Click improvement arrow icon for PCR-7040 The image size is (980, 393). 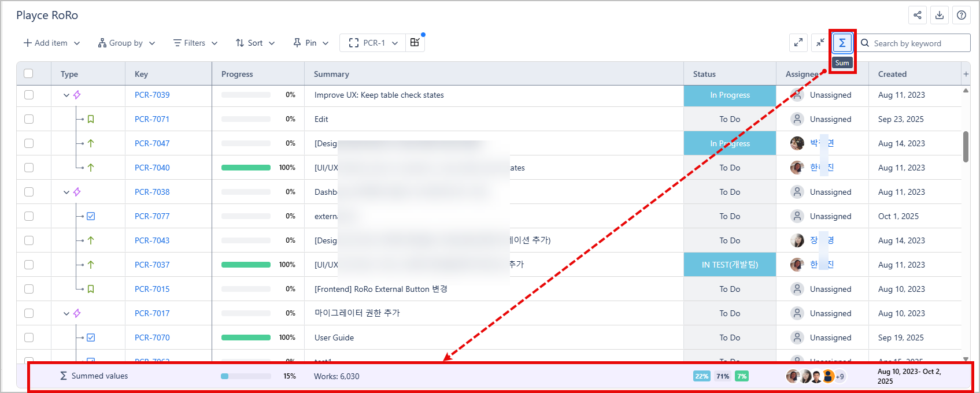tap(91, 168)
